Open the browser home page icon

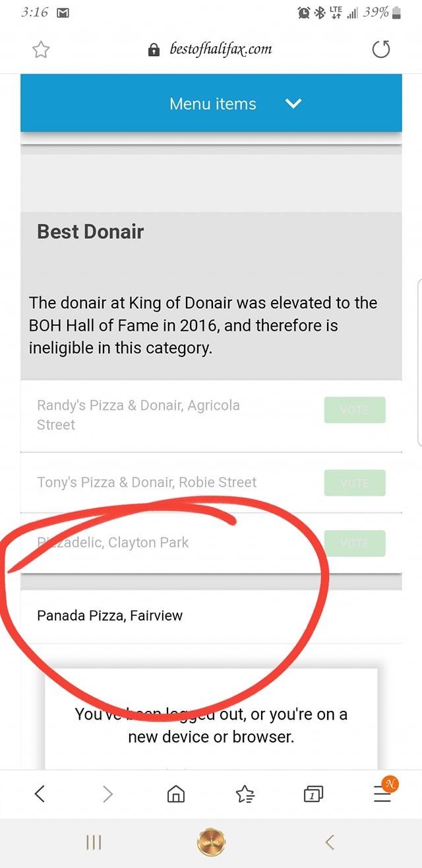tap(176, 793)
